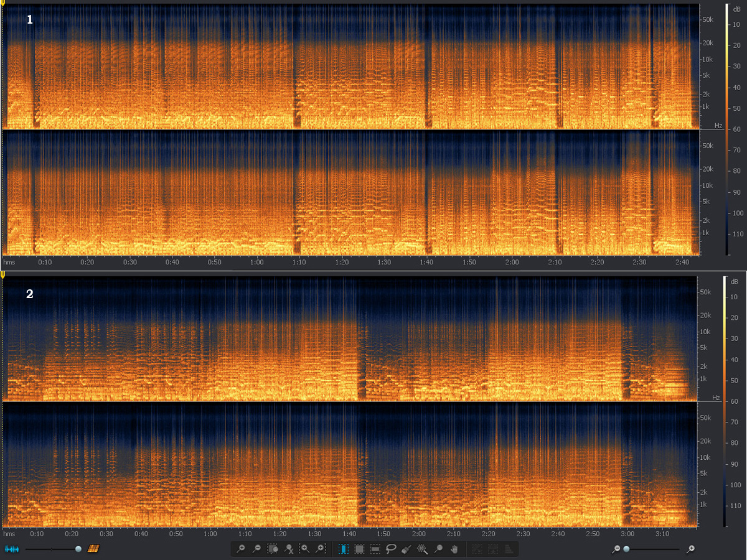
Task: Select the time selection tool (blue)
Action: 344,549
